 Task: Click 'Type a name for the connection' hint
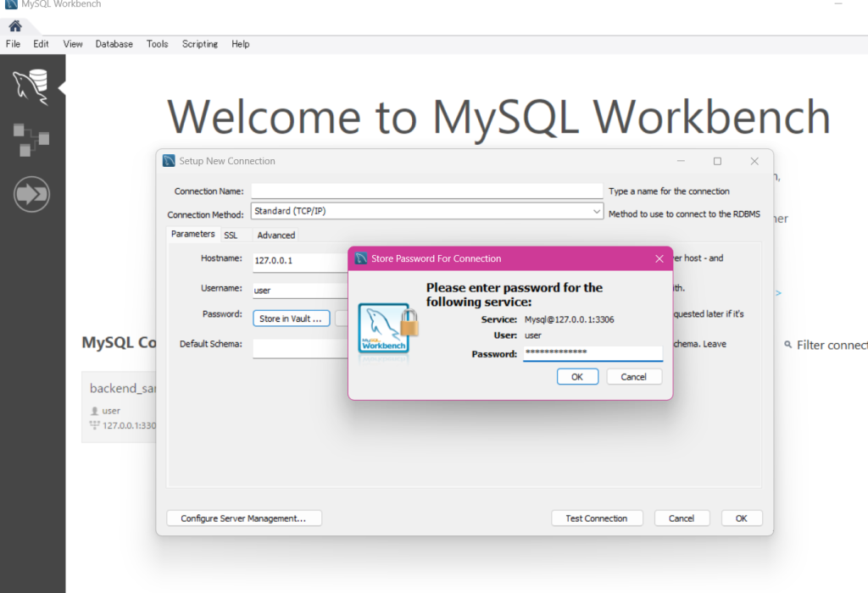669,191
